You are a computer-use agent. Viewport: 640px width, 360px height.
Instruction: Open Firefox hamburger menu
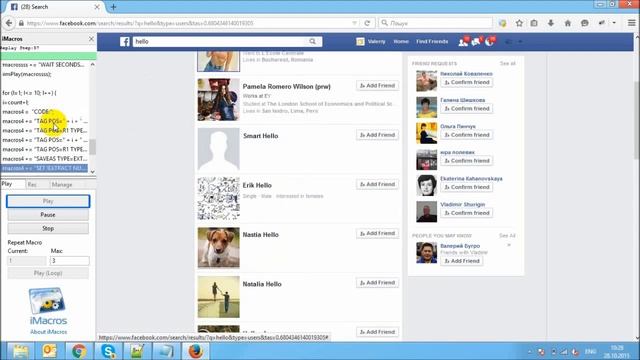631,23
